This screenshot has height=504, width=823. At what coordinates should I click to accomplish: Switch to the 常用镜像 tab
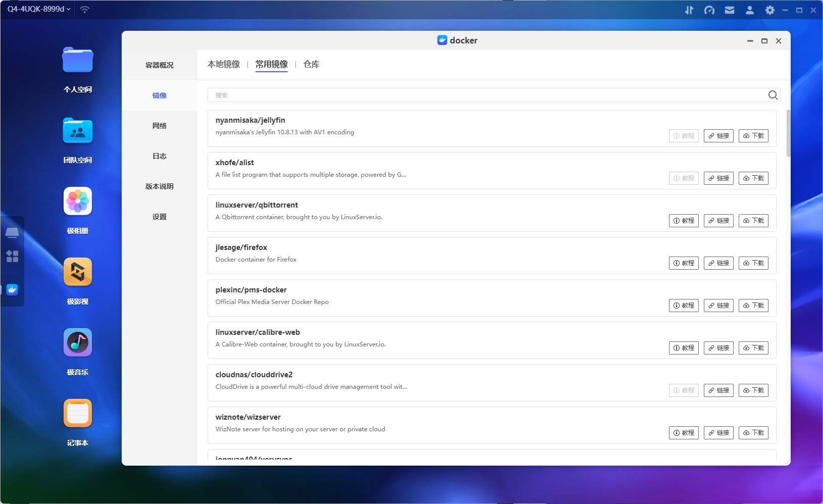click(x=272, y=64)
